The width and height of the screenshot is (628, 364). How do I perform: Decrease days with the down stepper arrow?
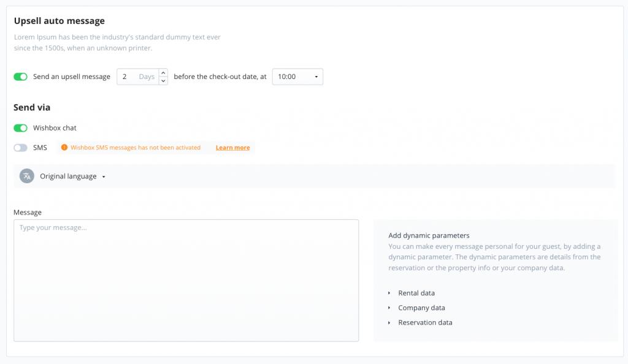163,80
